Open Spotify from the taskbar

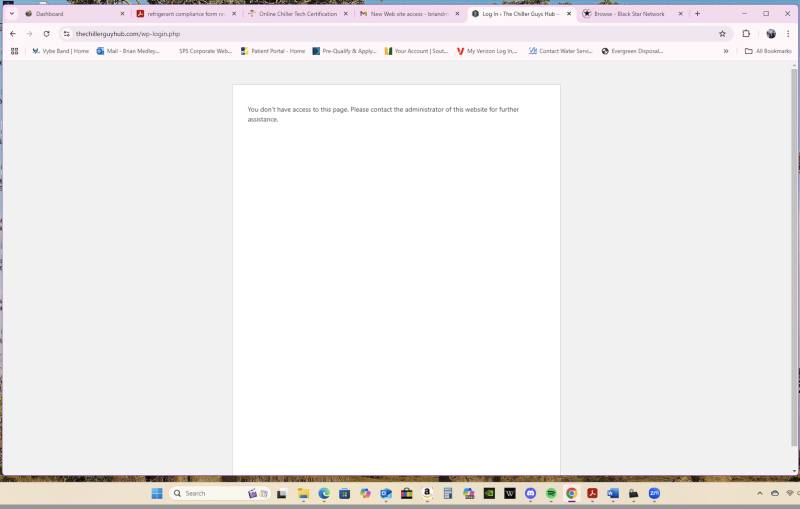pos(551,493)
